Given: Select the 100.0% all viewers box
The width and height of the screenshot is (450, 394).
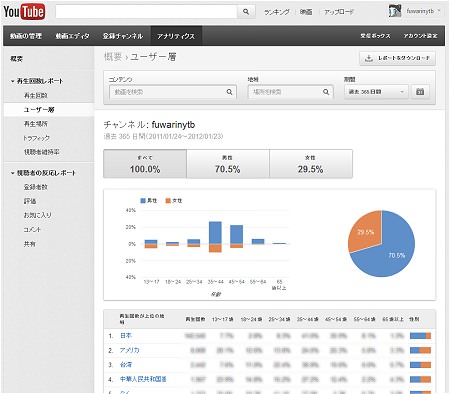Looking at the screenshot, I should tap(145, 164).
